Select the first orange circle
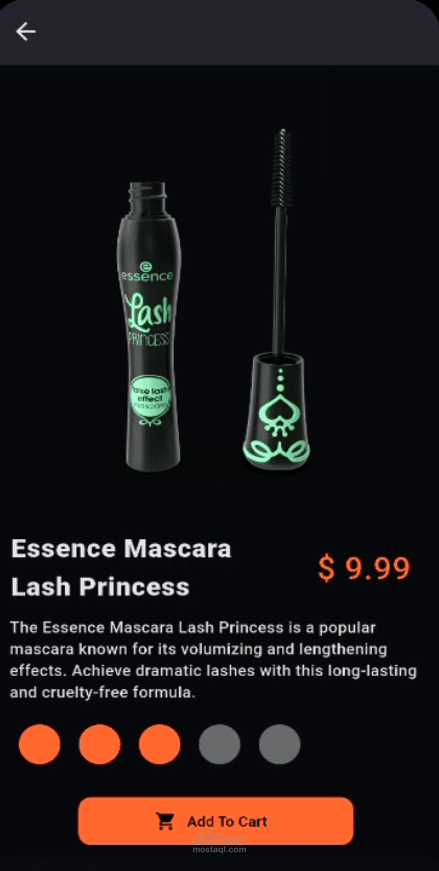 39,744
